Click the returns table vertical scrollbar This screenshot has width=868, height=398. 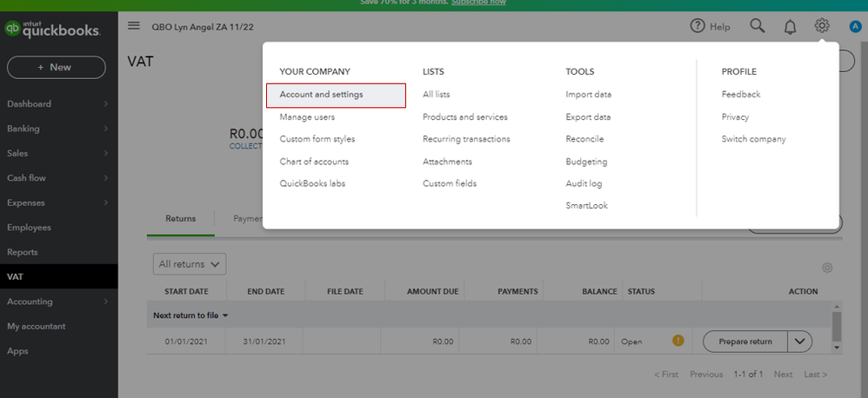(x=837, y=327)
